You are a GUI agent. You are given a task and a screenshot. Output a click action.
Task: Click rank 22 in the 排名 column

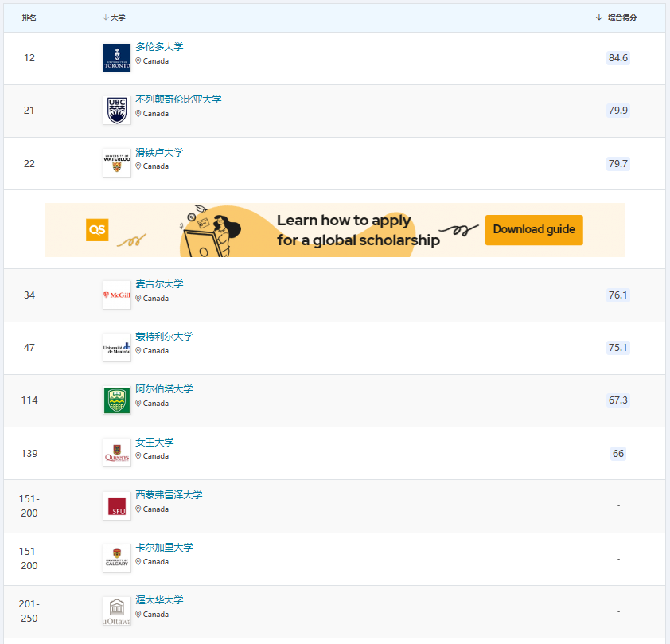(x=29, y=164)
